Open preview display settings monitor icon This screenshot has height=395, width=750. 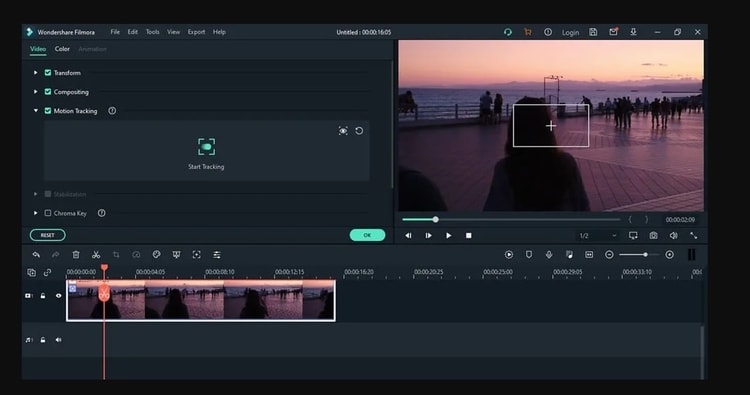[633, 235]
